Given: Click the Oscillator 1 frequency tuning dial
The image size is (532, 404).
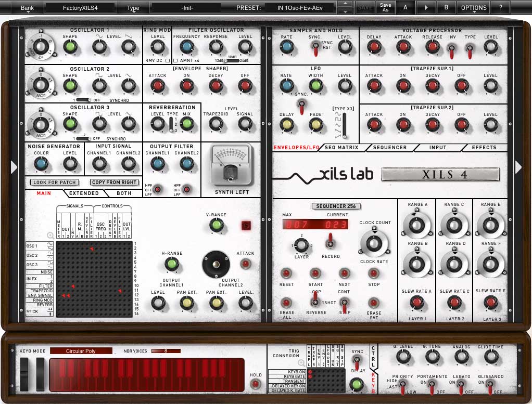Looking at the screenshot, I should (x=41, y=47).
